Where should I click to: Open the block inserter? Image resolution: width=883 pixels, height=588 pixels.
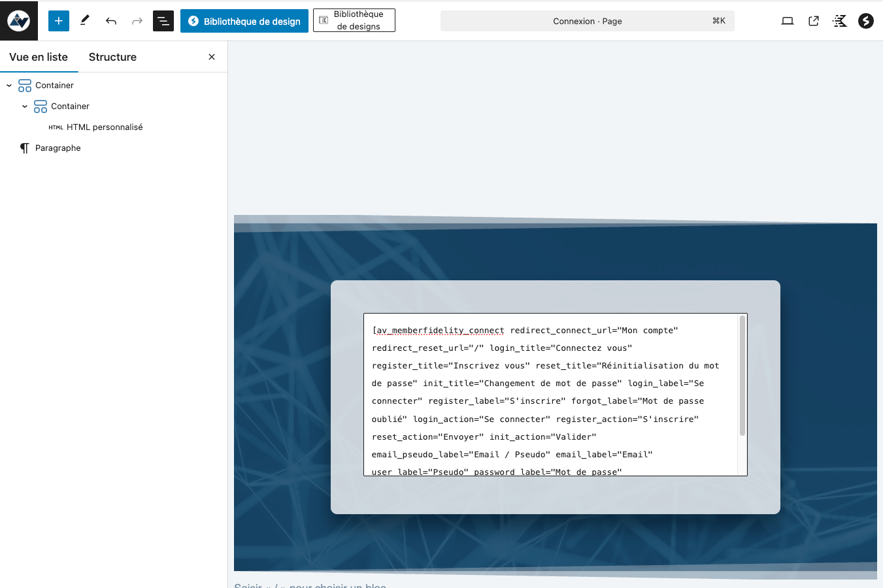point(58,20)
